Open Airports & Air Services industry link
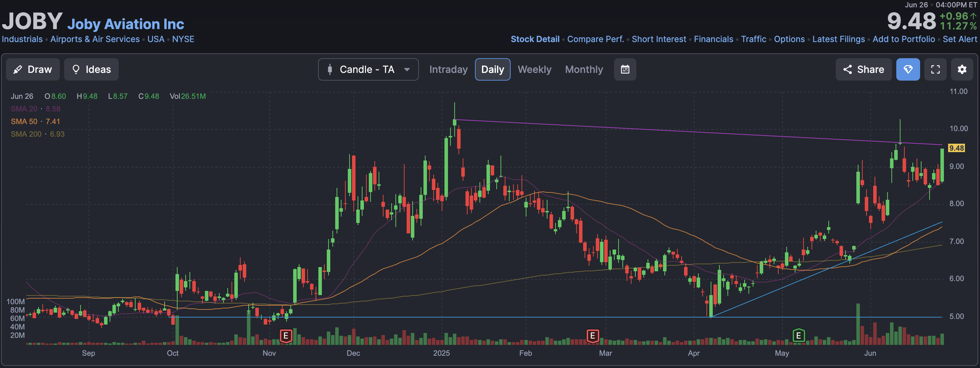This screenshot has width=980, height=368. 95,39
